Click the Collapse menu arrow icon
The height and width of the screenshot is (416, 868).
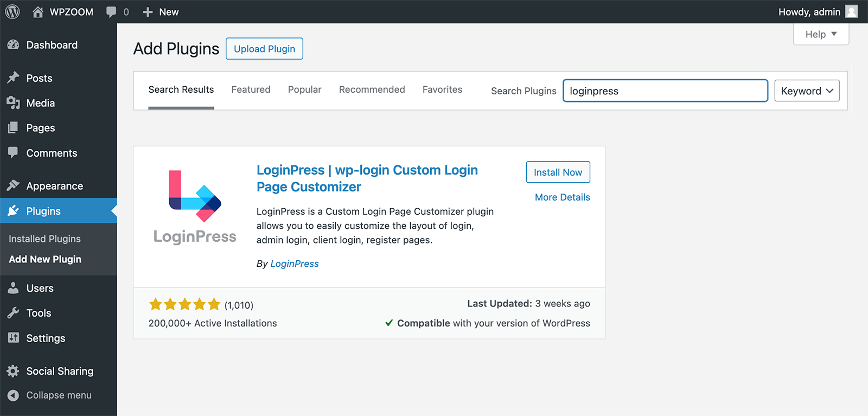[x=14, y=395]
